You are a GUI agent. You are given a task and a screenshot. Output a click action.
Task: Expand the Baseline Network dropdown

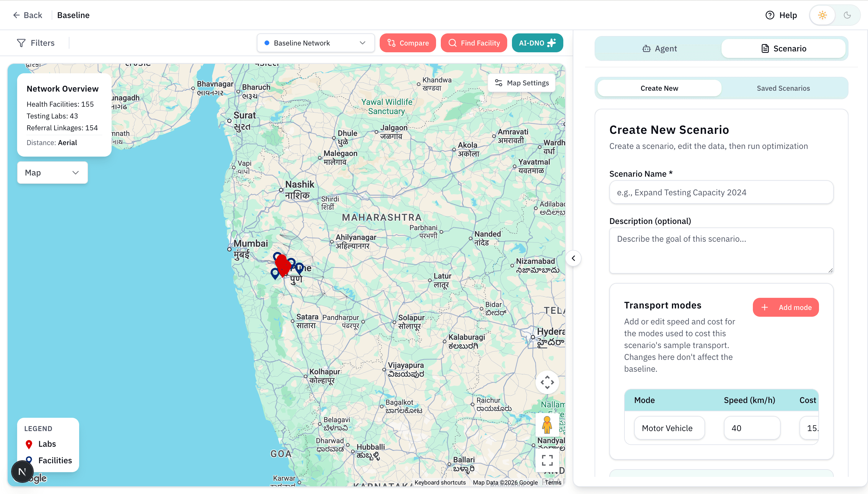click(316, 43)
